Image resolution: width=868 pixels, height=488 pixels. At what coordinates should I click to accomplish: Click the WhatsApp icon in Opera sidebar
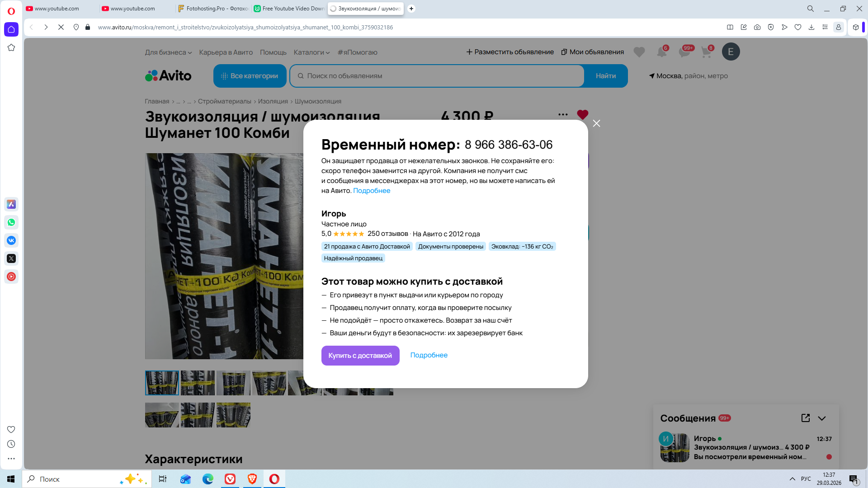[11, 222]
